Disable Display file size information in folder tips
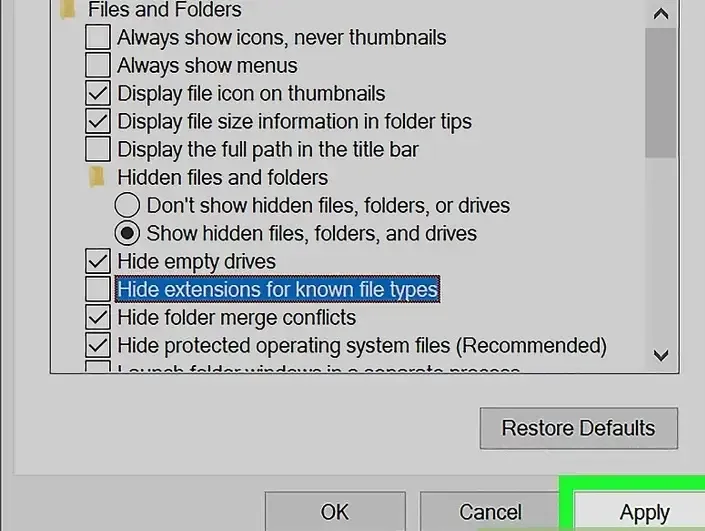Screen dimensions: 705x531 pos(98,121)
